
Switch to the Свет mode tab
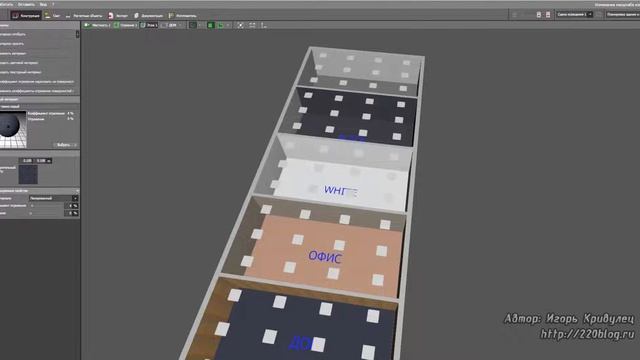pyautogui.click(x=53, y=16)
